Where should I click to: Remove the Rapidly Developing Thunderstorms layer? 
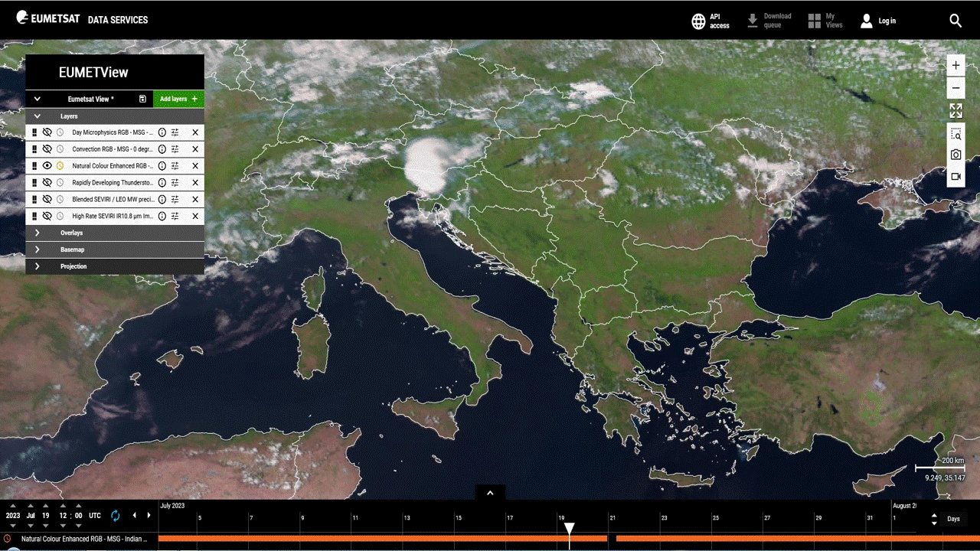click(x=195, y=183)
